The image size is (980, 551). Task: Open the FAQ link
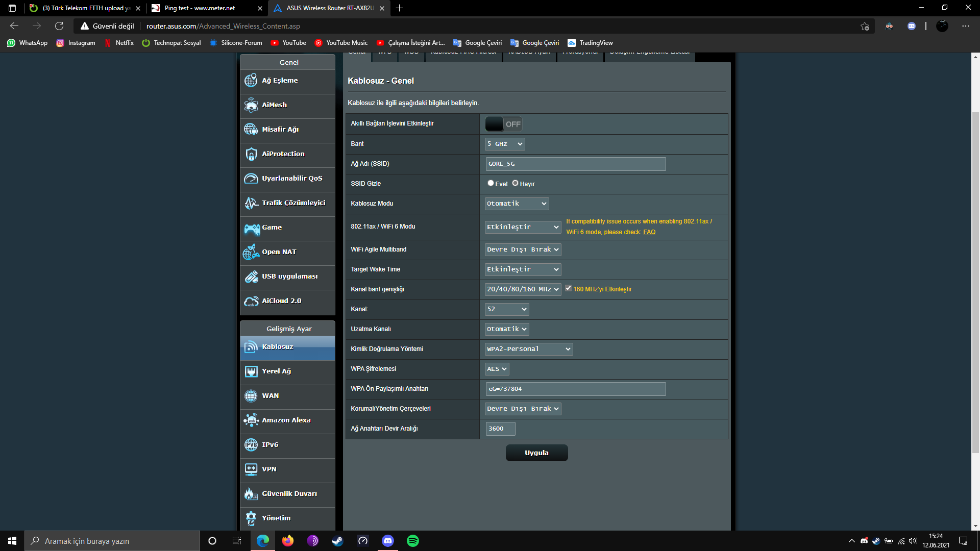pyautogui.click(x=649, y=232)
